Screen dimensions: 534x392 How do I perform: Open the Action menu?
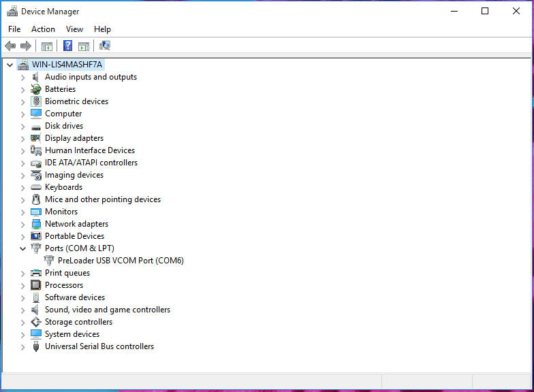(43, 29)
